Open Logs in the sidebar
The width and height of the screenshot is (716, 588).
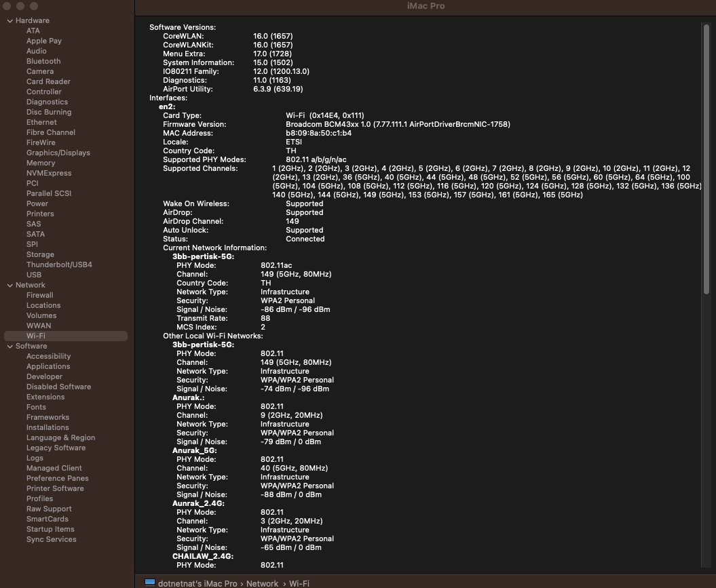(35, 458)
